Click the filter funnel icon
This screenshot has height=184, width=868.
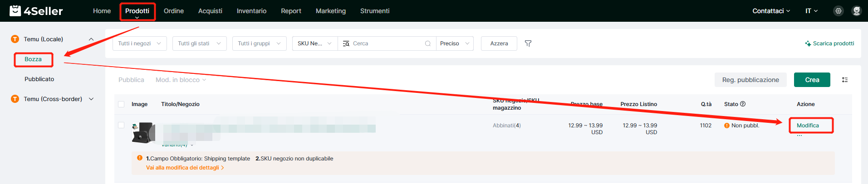pos(528,44)
